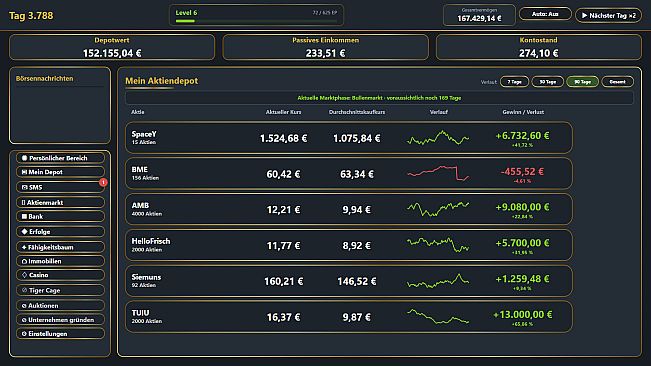
Task: Click the Aktueller Kurs column header
Action: coord(284,112)
